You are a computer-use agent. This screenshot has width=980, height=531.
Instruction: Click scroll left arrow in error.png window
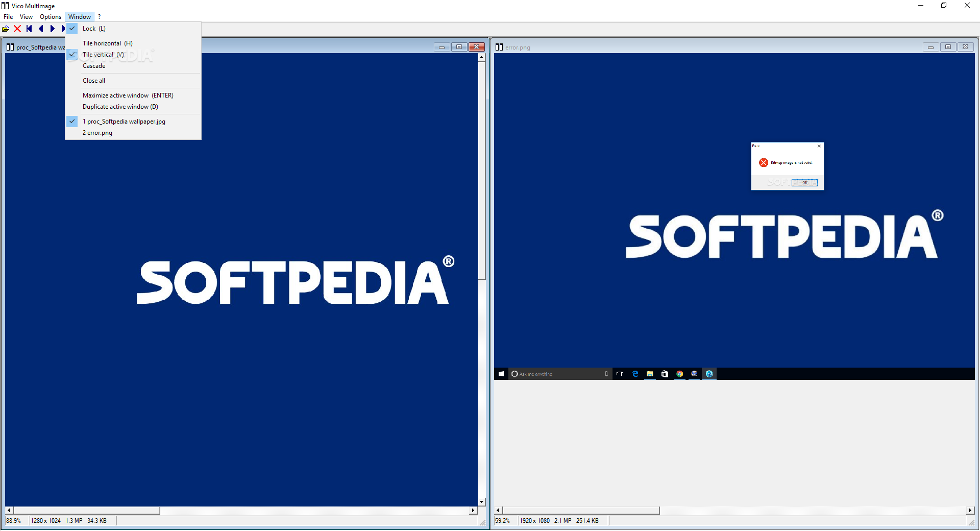pyautogui.click(x=498, y=511)
